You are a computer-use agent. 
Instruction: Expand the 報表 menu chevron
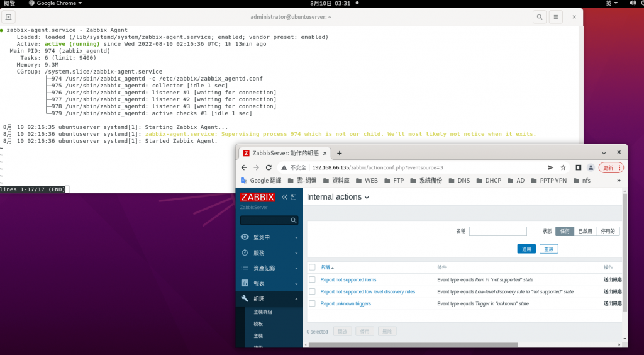(x=296, y=283)
